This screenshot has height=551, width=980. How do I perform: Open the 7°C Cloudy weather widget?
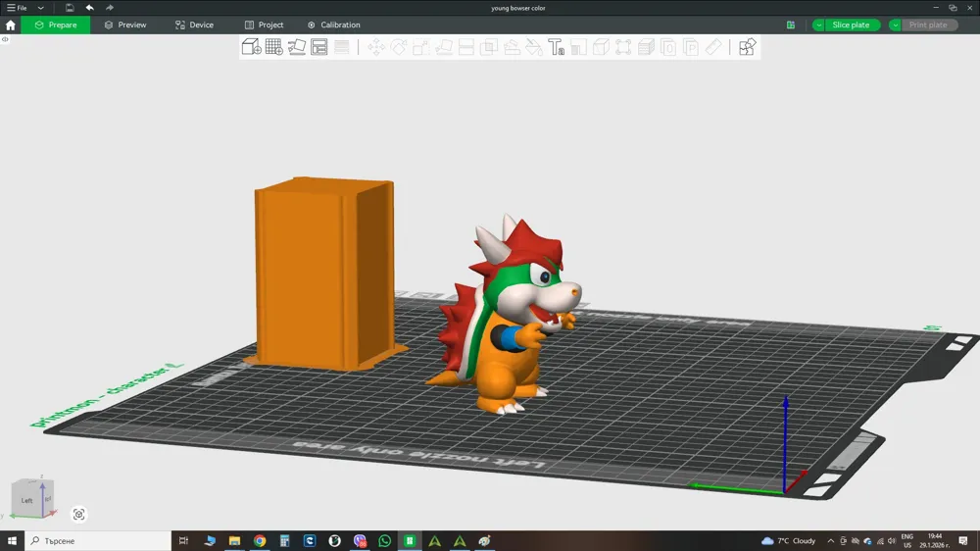coord(789,540)
